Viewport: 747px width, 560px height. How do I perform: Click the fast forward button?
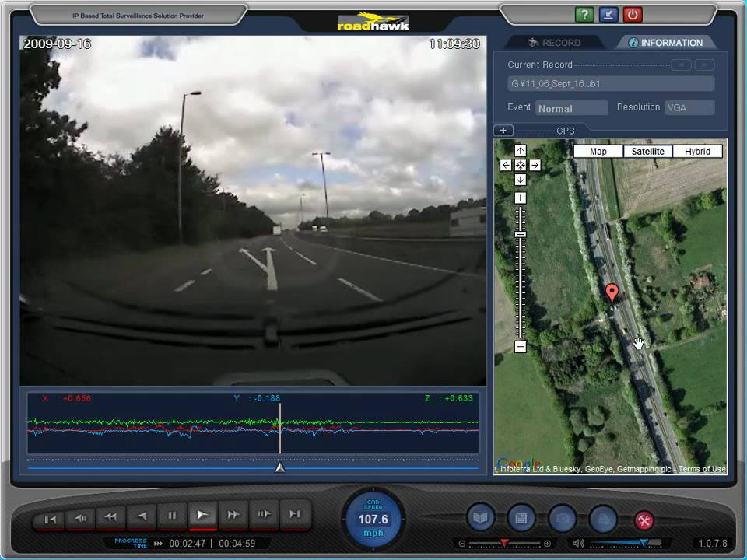(233, 515)
